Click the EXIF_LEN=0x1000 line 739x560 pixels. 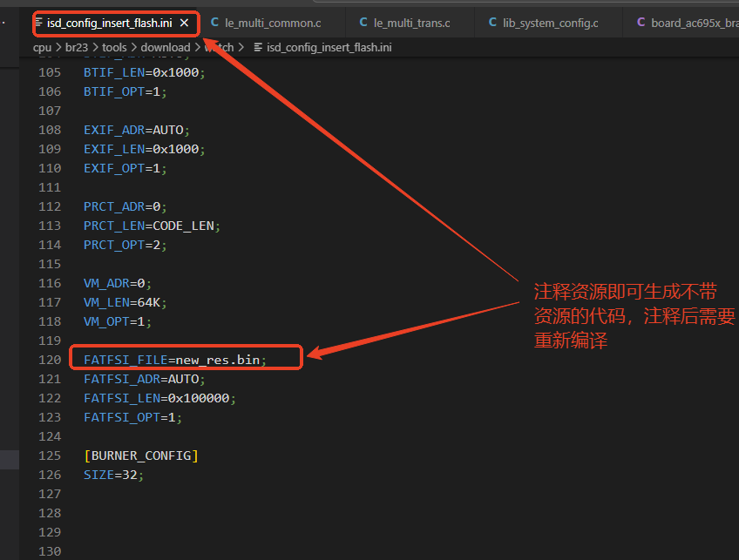click(144, 149)
